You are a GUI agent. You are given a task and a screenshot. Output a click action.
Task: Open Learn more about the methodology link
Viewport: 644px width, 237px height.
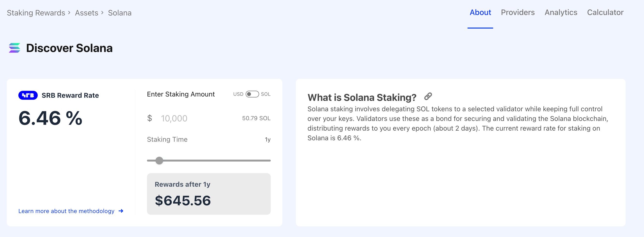pos(66,211)
